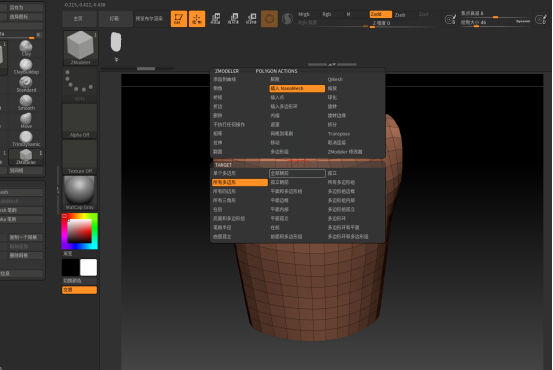This screenshot has height=370, width=553.
Task: Click the half-shaded circle icon in toolbar
Action: [287, 19]
